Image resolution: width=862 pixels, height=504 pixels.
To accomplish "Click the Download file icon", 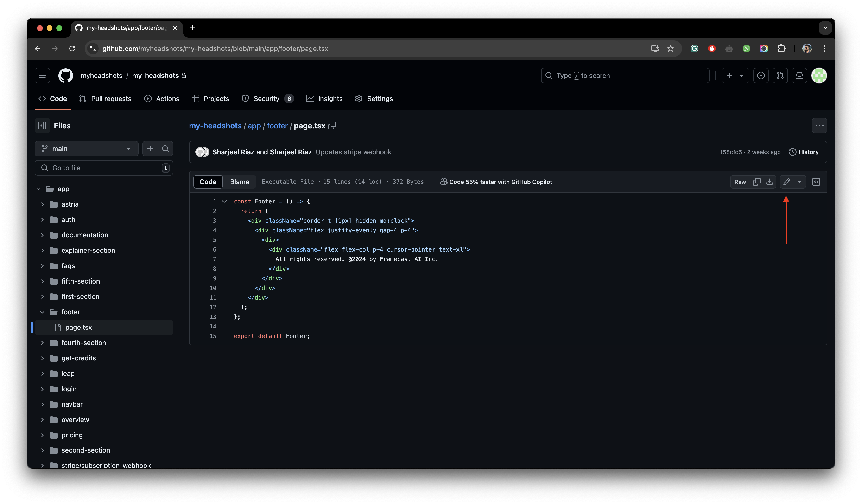I will pos(770,182).
